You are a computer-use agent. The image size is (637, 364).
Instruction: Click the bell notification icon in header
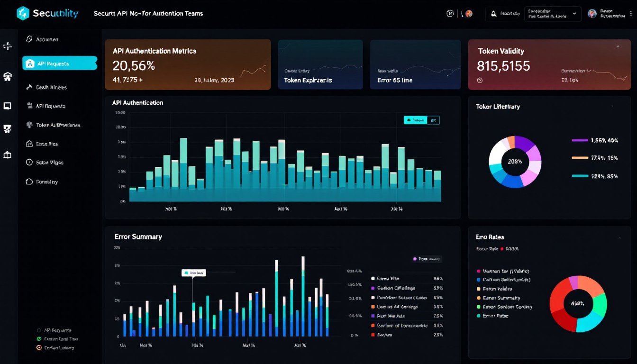493,14
